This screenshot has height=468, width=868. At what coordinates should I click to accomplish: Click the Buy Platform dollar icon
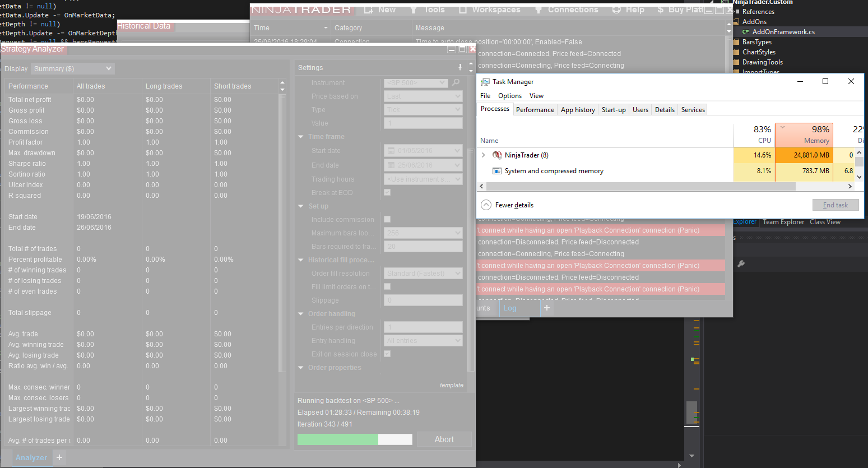click(x=661, y=10)
